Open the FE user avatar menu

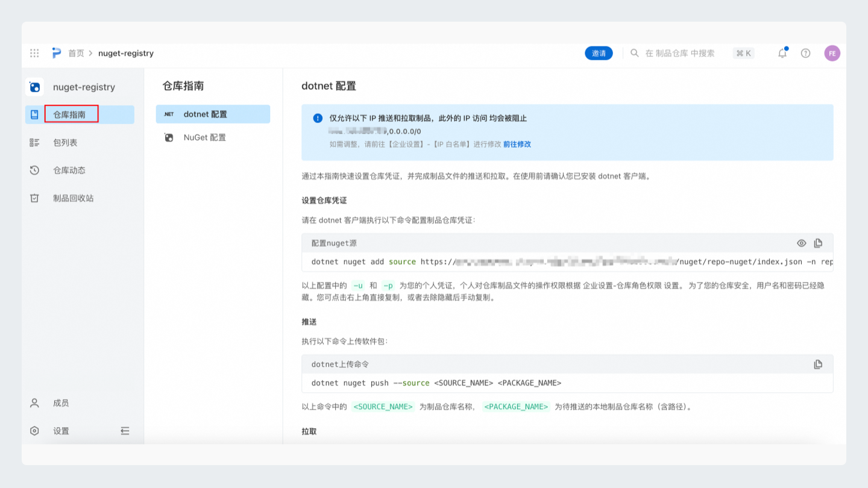[x=832, y=53]
